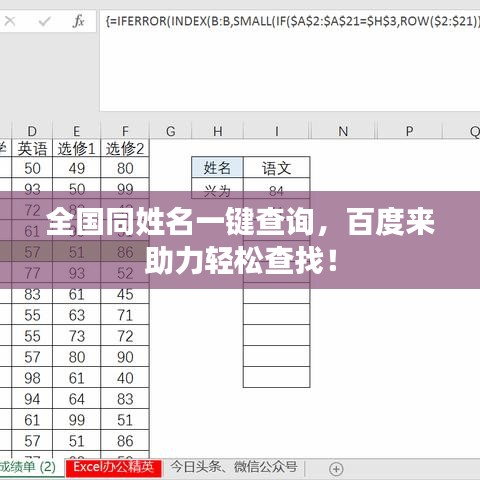Image resolution: width=480 pixels, height=480 pixels.
Task: Select the 选修2 header cell
Action: point(125,148)
